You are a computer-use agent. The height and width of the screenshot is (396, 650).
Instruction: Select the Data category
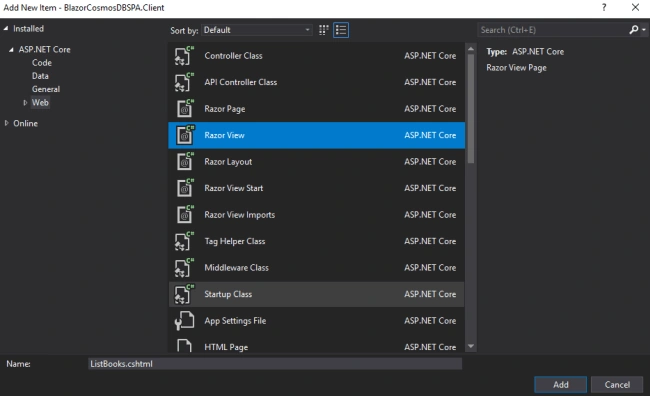pyautogui.click(x=40, y=76)
